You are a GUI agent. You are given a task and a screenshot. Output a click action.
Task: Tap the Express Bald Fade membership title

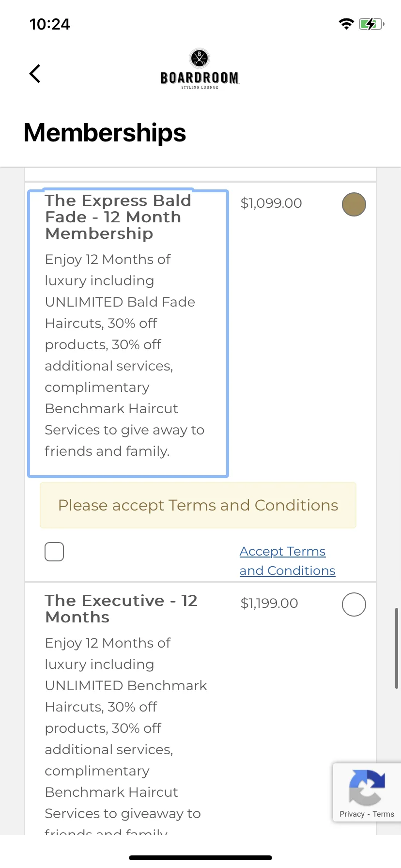(118, 217)
